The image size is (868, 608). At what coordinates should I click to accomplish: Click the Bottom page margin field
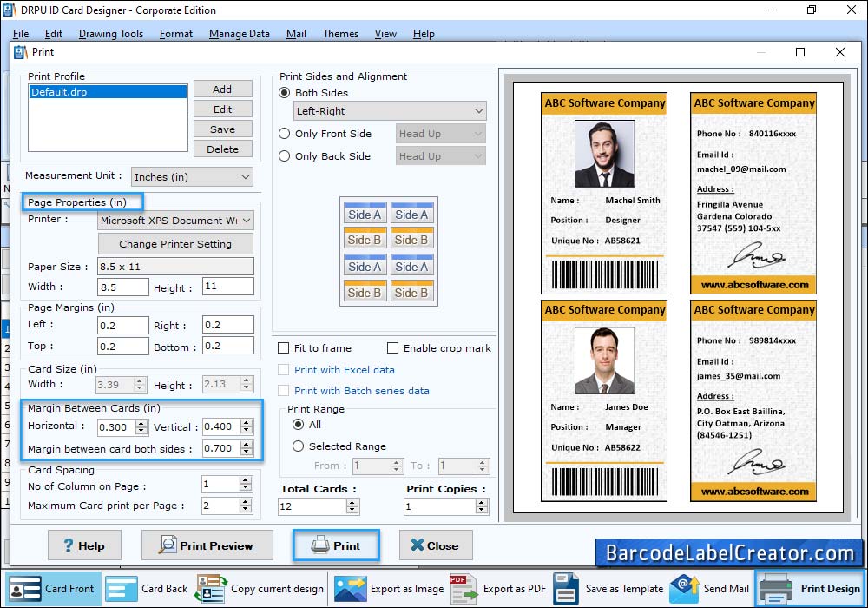[x=228, y=346]
